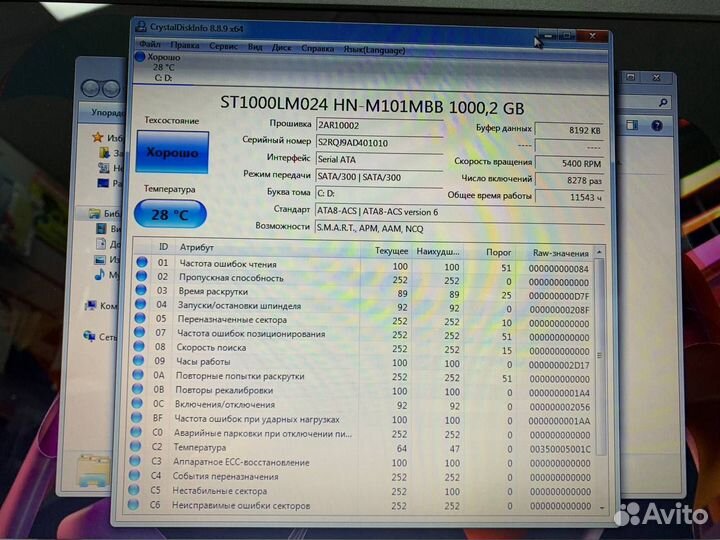This screenshot has width=720, height=540.
Task: Sort table by Текущее column header
Action: 391,251
